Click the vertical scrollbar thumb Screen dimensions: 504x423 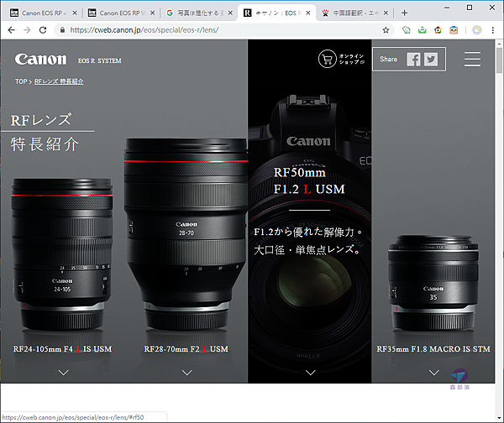coord(499,60)
